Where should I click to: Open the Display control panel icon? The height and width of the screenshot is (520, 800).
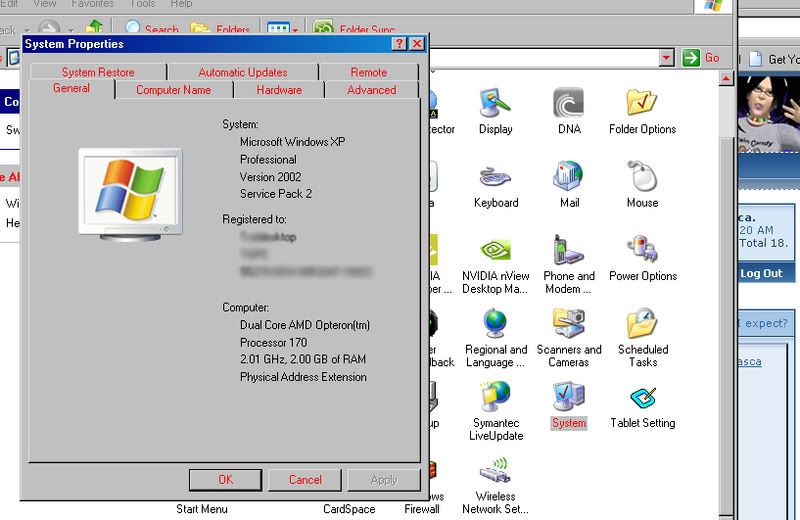tap(495, 110)
